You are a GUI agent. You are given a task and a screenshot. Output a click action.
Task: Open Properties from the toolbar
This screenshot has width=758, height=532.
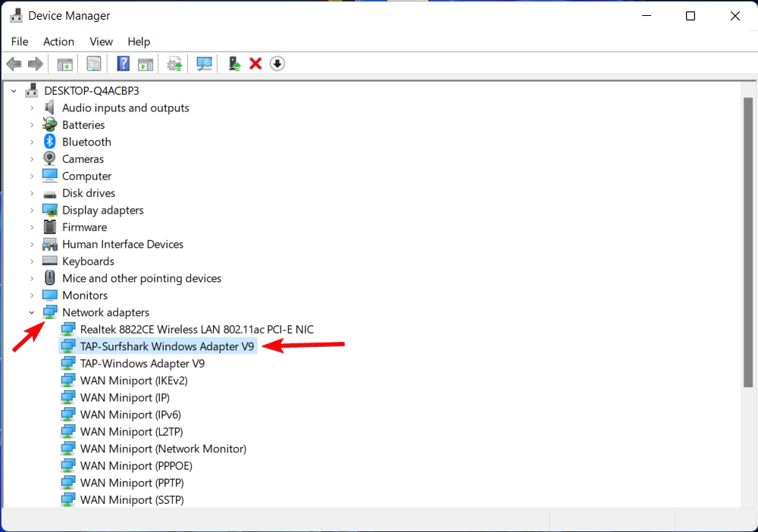(x=94, y=63)
